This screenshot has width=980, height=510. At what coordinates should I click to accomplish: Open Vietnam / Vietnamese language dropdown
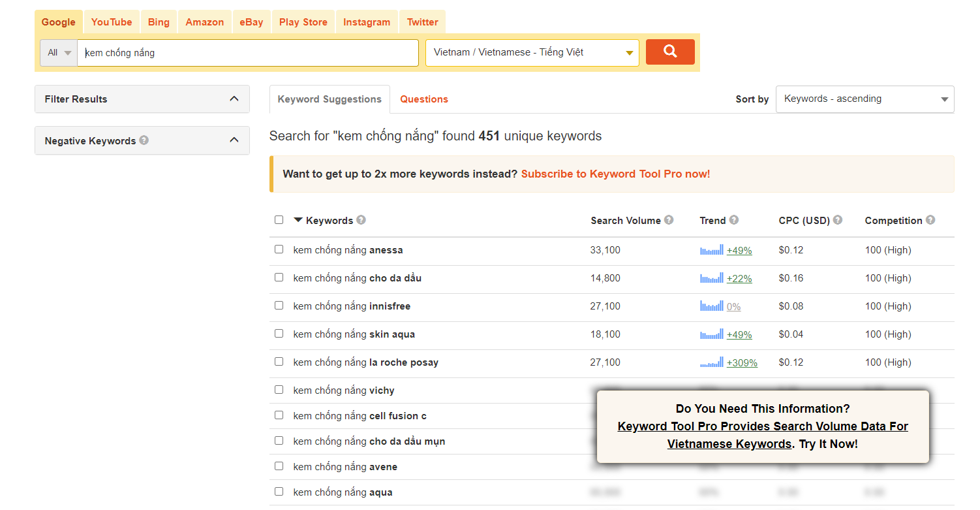pos(532,53)
